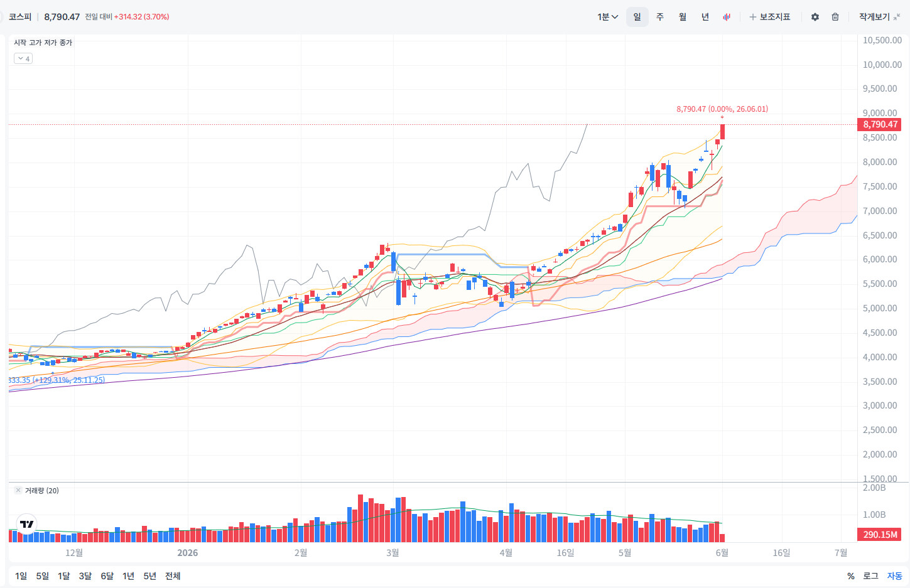Click the red 290.15M volume tag

pyautogui.click(x=879, y=535)
